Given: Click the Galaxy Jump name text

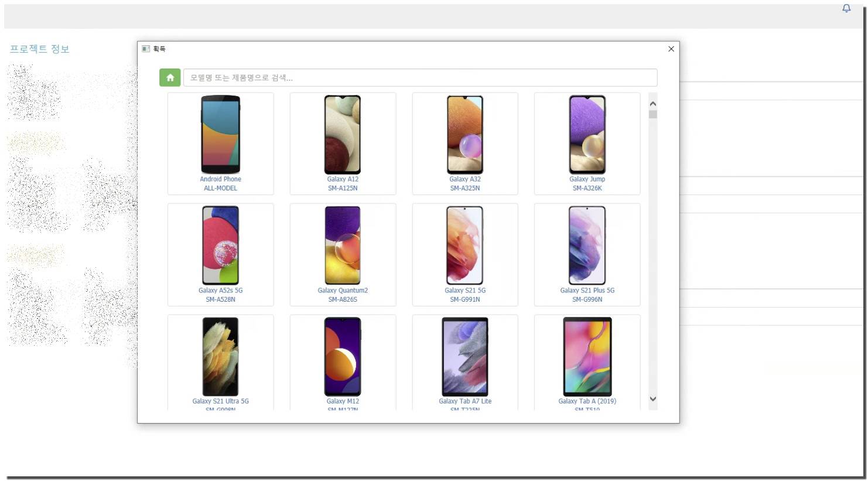Looking at the screenshot, I should pyautogui.click(x=587, y=179).
